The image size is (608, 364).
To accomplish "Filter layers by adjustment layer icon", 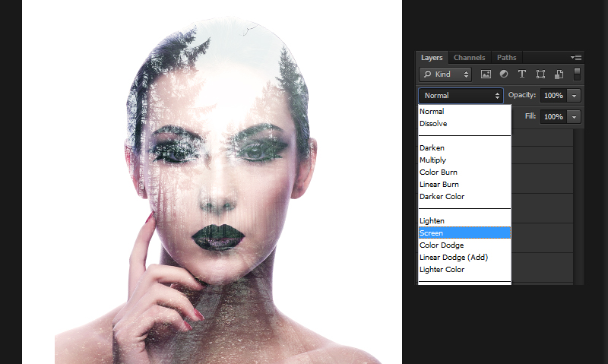I will [x=503, y=74].
